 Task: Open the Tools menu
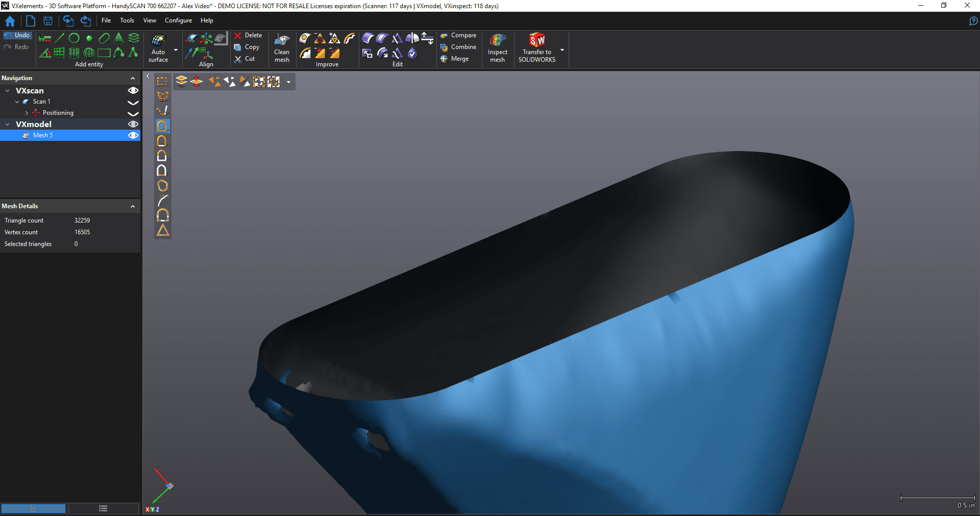127,20
